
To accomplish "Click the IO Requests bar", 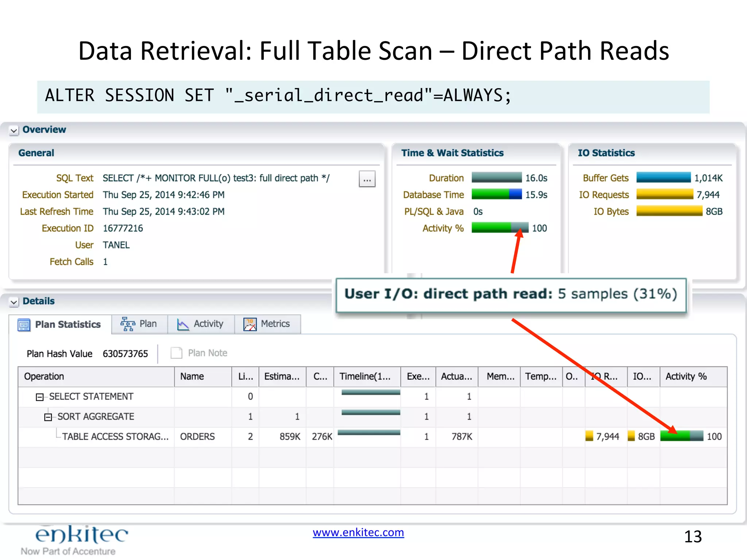I will click(665, 194).
